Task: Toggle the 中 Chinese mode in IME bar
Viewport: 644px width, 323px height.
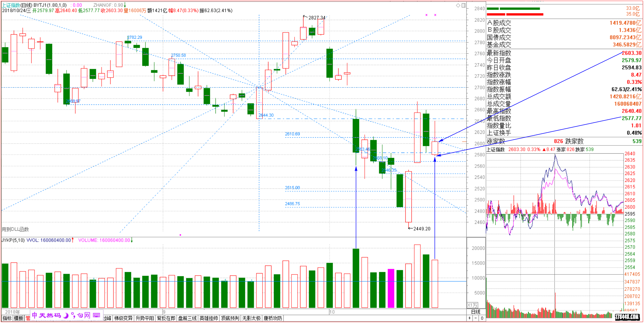Action: 35,315
